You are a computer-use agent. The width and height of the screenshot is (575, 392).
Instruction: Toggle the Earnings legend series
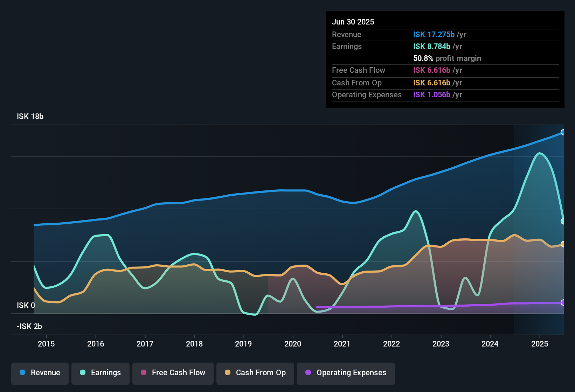coord(101,373)
